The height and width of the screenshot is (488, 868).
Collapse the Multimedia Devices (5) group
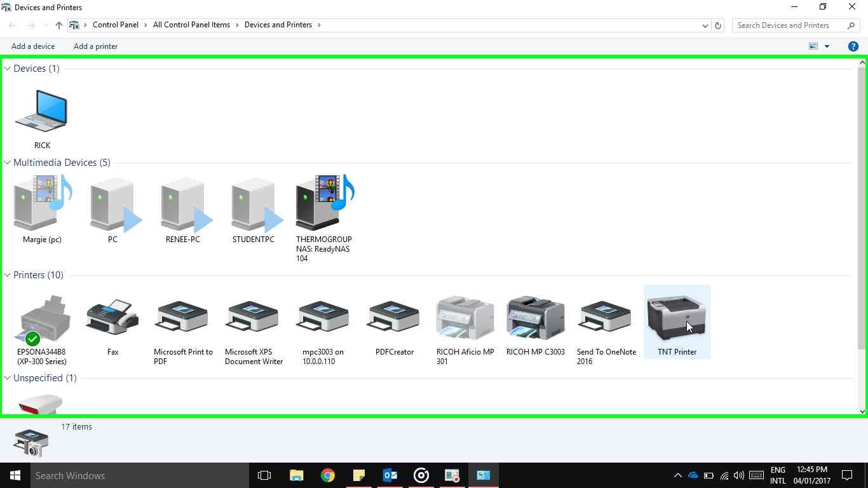[x=8, y=163]
